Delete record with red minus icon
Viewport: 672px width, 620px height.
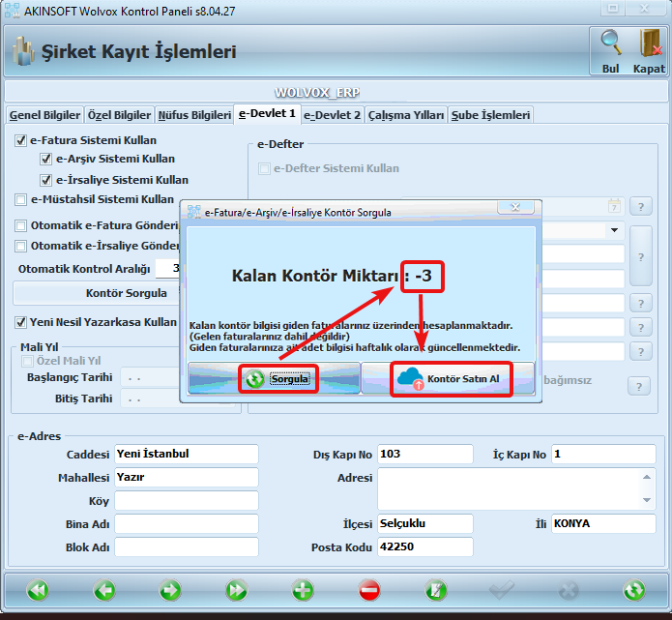368,589
